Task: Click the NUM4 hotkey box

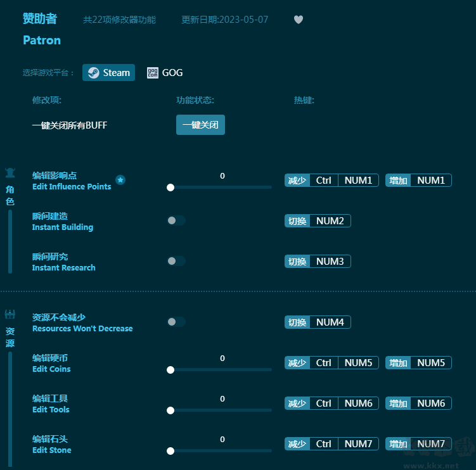Action: point(330,322)
